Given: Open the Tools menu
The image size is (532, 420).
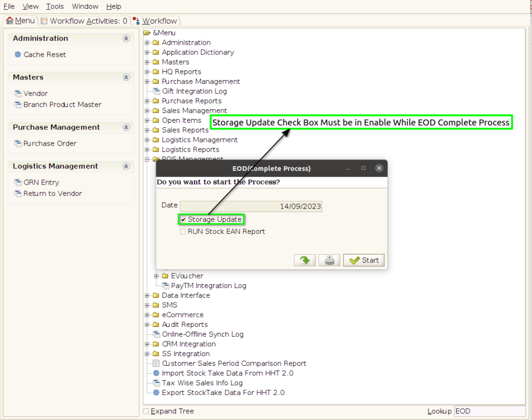Looking at the screenshot, I should 55,6.
